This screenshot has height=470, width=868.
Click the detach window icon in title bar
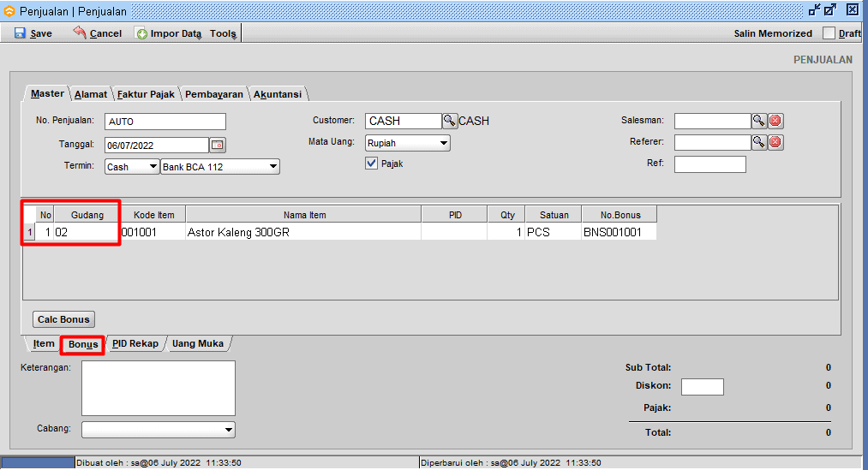[814, 10]
